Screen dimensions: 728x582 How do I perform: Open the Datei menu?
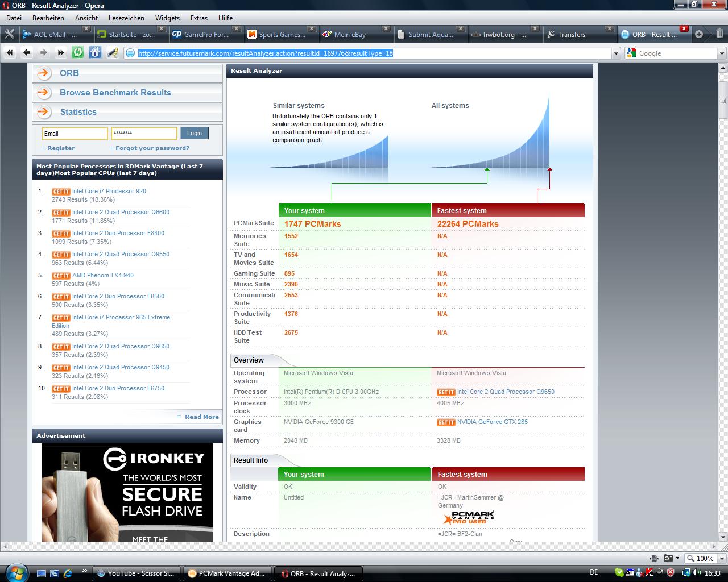click(x=14, y=18)
